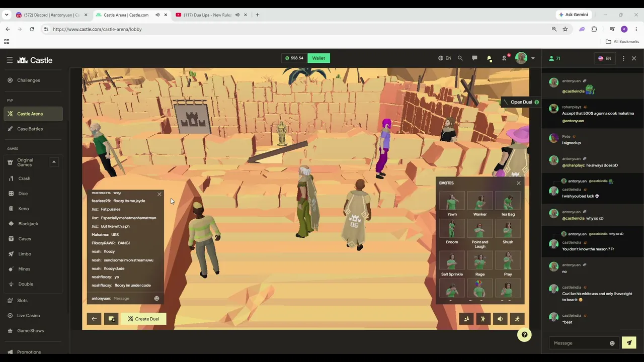Open the help question mark button

pos(524,335)
